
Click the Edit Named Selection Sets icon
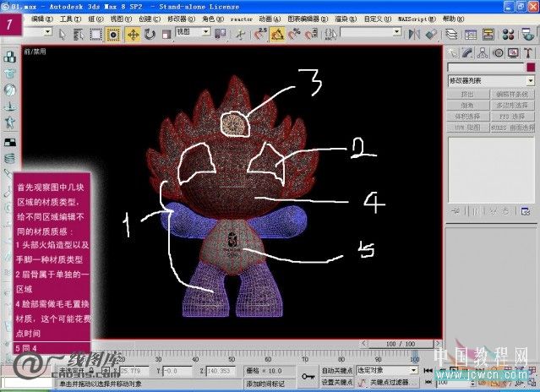click(330, 34)
